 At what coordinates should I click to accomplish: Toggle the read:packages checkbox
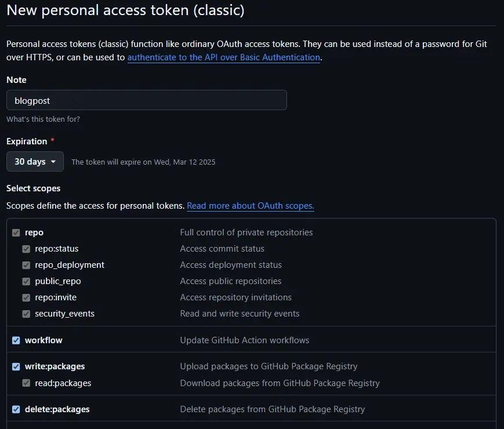pos(26,383)
